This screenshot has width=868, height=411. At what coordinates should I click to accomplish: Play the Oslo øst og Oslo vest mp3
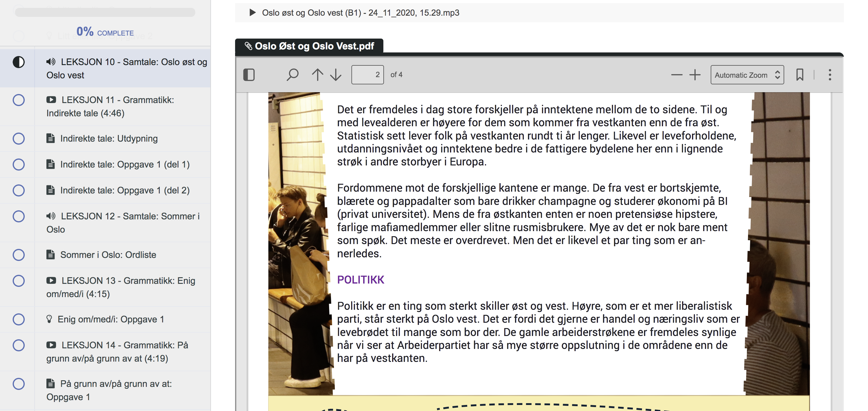click(252, 12)
